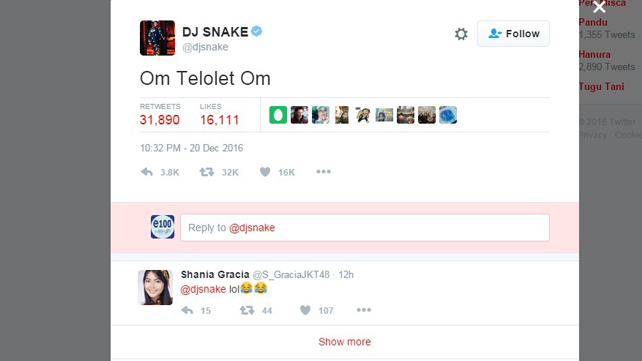Viewport: 642px width, 361px height.
Task: Show more replies
Action: click(345, 342)
